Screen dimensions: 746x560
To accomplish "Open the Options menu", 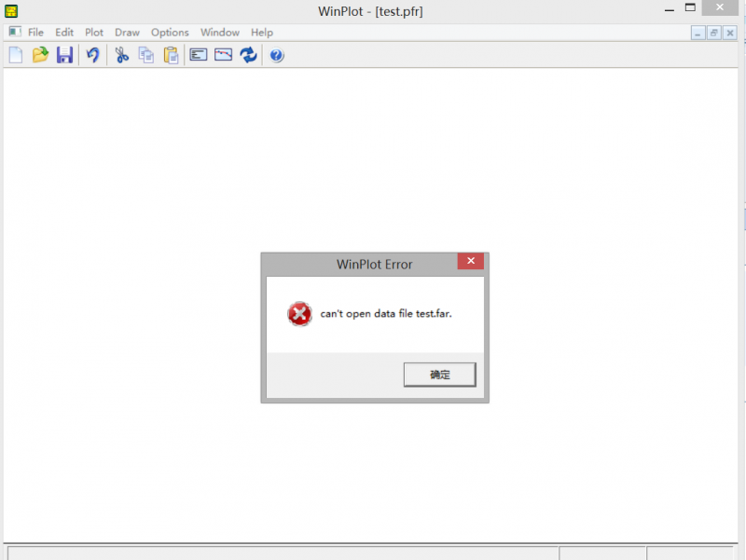I will point(170,33).
